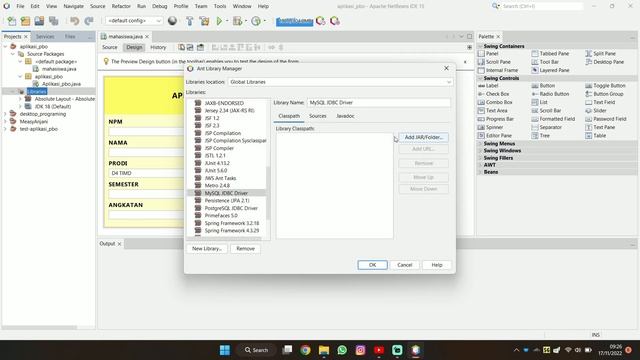Switch to the Services panel tab

pyautogui.click(x=45, y=36)
